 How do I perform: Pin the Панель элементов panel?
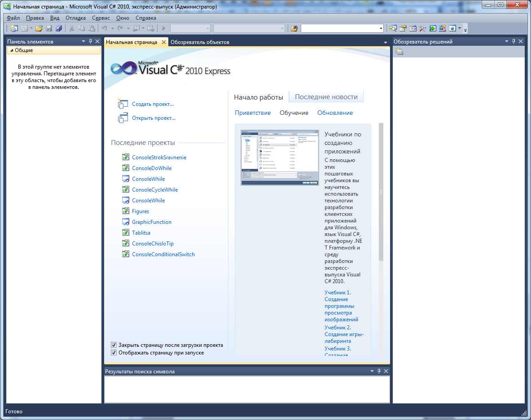[x=90, y=41]
